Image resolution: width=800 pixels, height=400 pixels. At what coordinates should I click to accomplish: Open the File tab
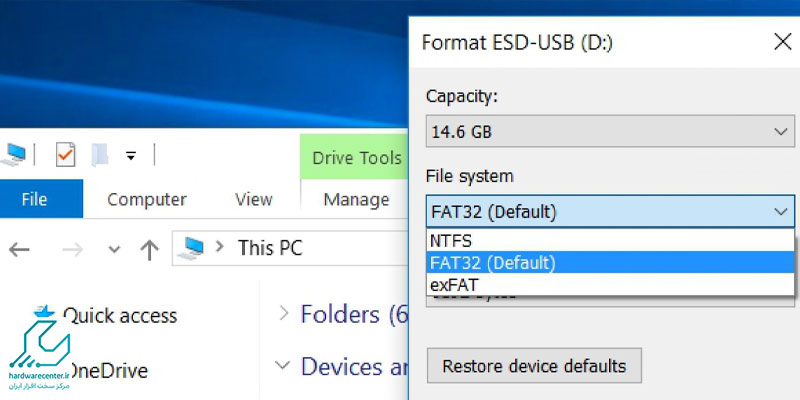click(x=34, y=199)
